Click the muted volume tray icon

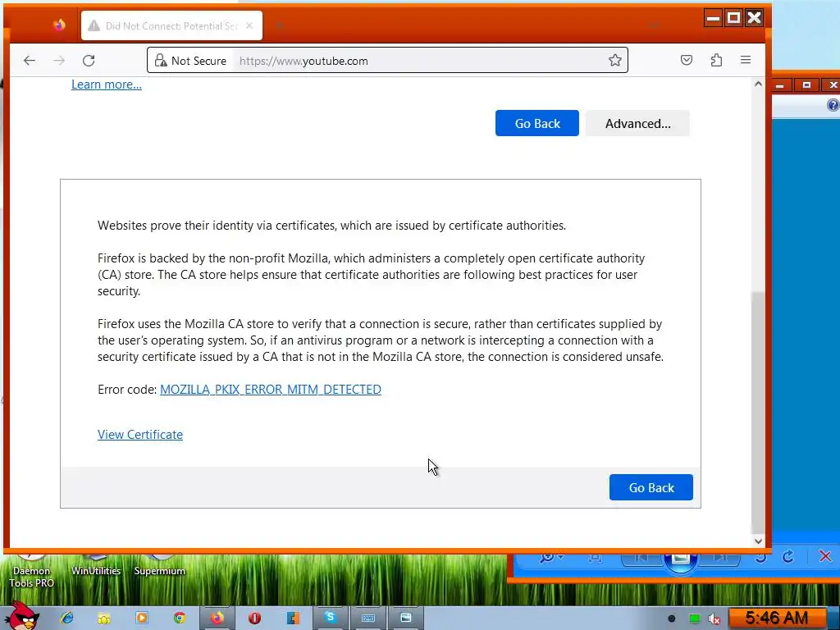[714, 619]
